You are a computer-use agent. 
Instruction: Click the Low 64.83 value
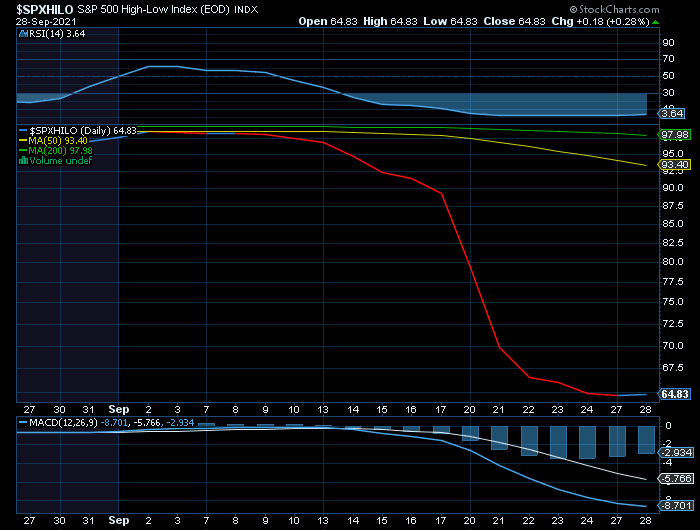(x=450, y=21)
